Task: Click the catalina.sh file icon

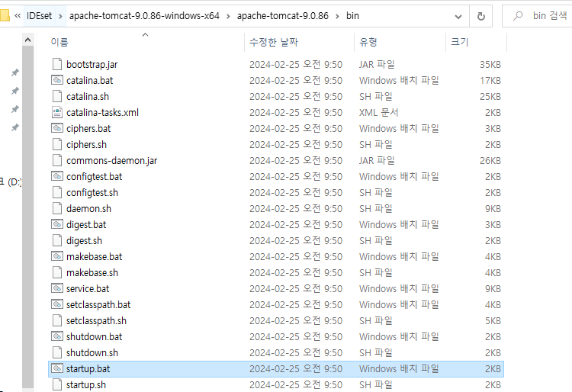Action: point(57,96)
